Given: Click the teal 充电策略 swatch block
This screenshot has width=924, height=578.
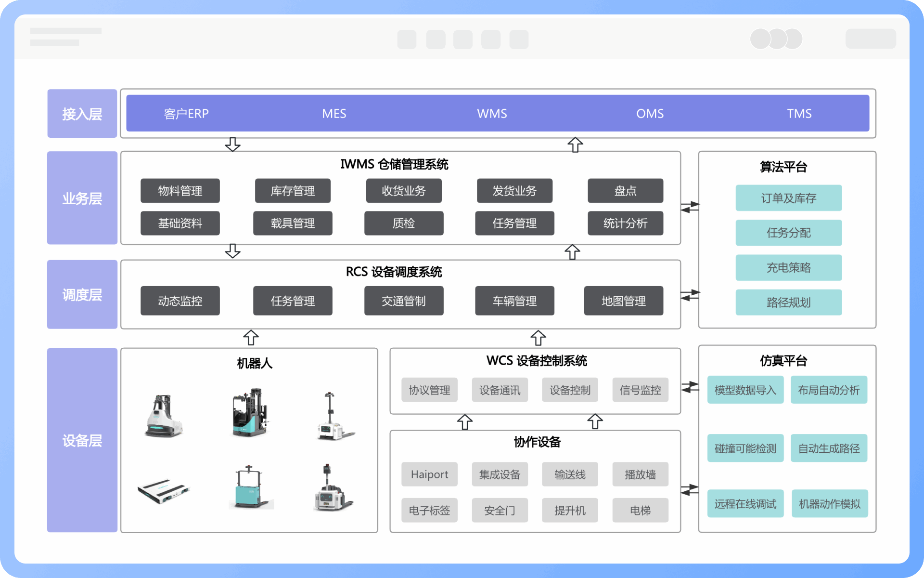Looking at the screenshot, I should pyautogui.click(x=788, y=268).
